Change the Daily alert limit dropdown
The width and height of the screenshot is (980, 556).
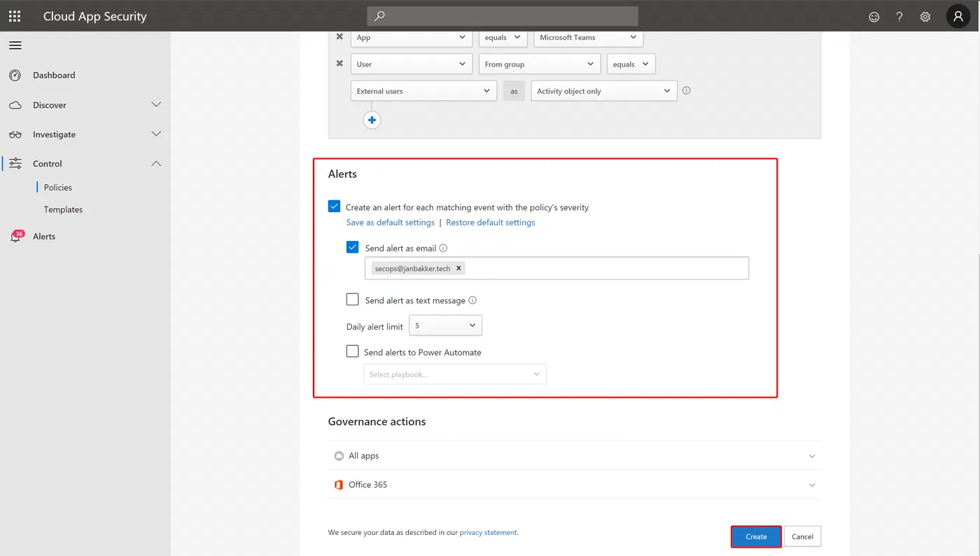pos(445,326)
